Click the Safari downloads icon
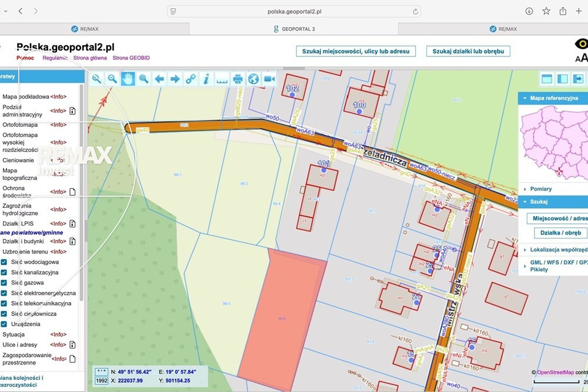The width and height of the screenshot is (588, 392). pos(529,11)
